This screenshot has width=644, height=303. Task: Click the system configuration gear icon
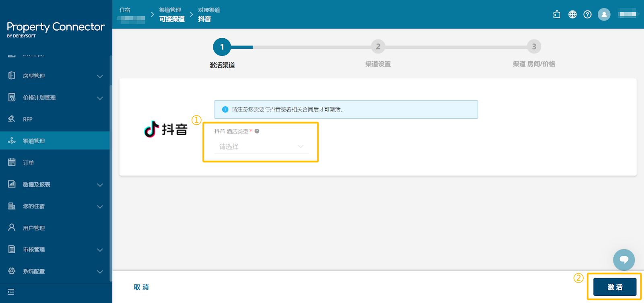pos(12,271)
